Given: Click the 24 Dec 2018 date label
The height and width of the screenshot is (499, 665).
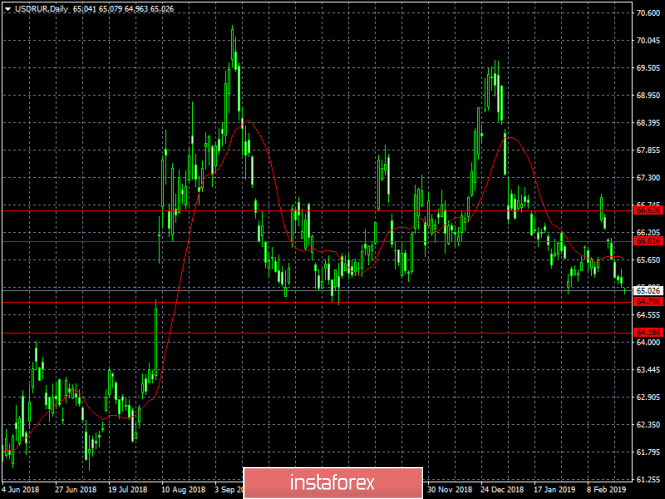Looking at the screenshot, I should (502, 490).
